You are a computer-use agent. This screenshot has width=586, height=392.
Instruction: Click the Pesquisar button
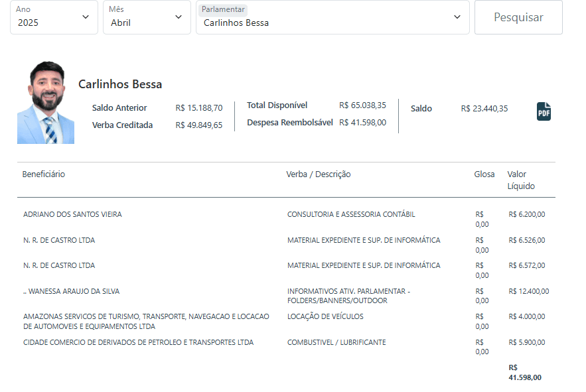click(518, 17)
